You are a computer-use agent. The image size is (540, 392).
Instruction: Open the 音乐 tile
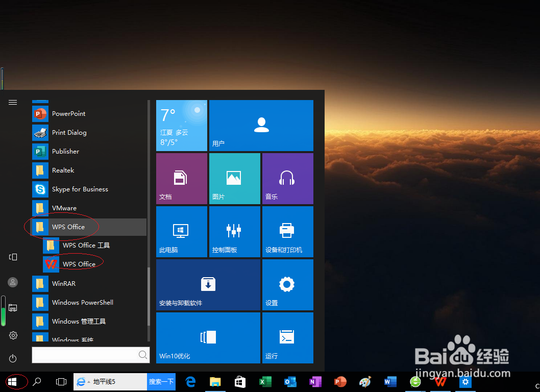288,179
